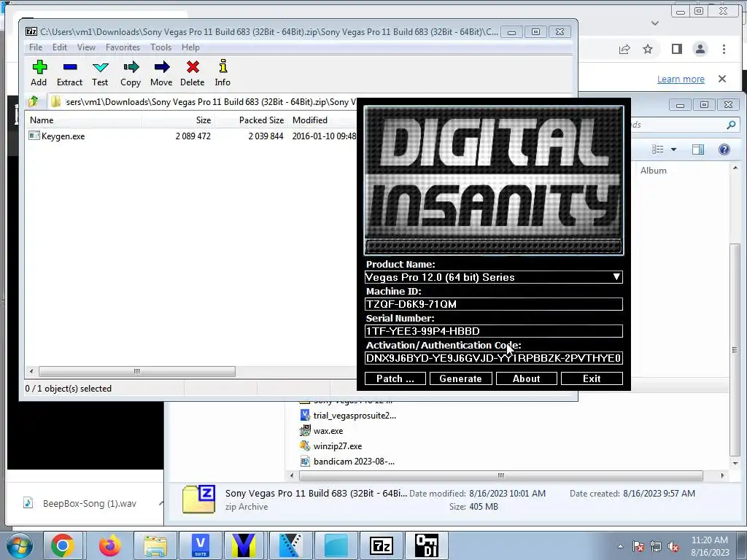Click the Exit button

(x=592, y=378)
